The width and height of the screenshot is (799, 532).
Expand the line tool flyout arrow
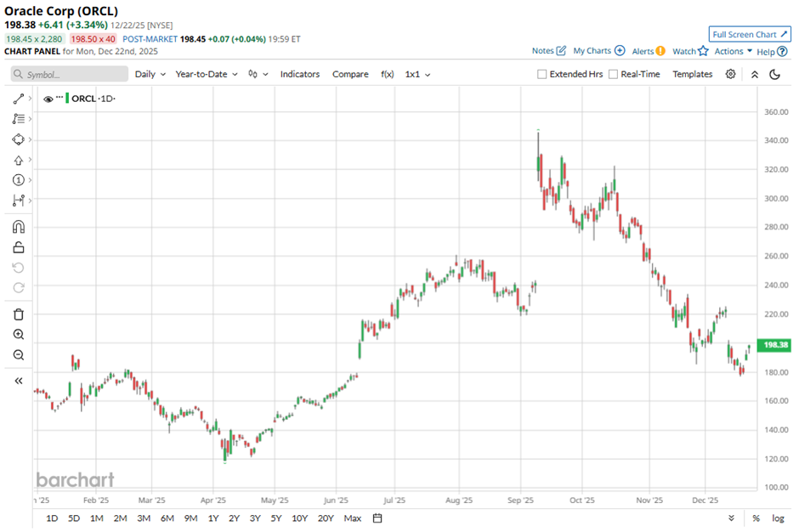30,99
